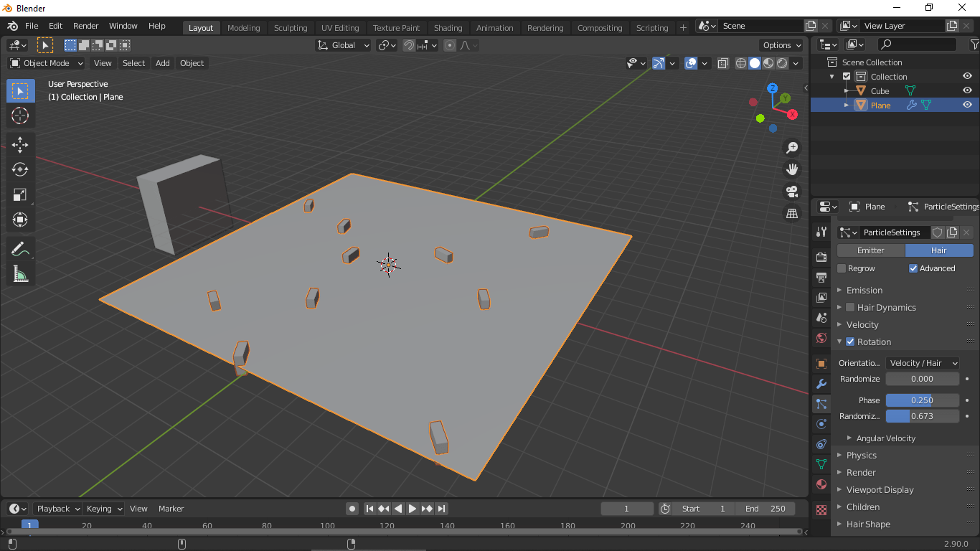The image size is (980, 551).
Task: Select the Move tool in the toolbar
Action: pyautogui.click(x=20, y=144)
